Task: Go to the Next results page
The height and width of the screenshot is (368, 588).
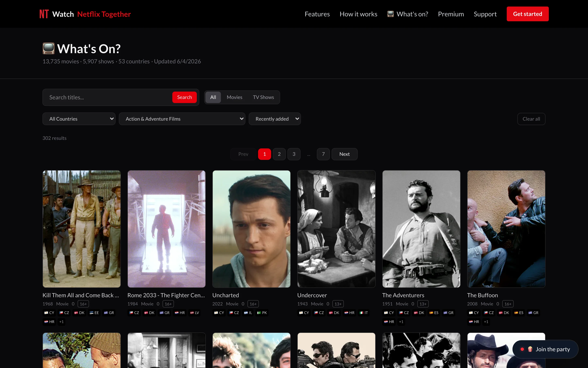Action: pos(344,154)
